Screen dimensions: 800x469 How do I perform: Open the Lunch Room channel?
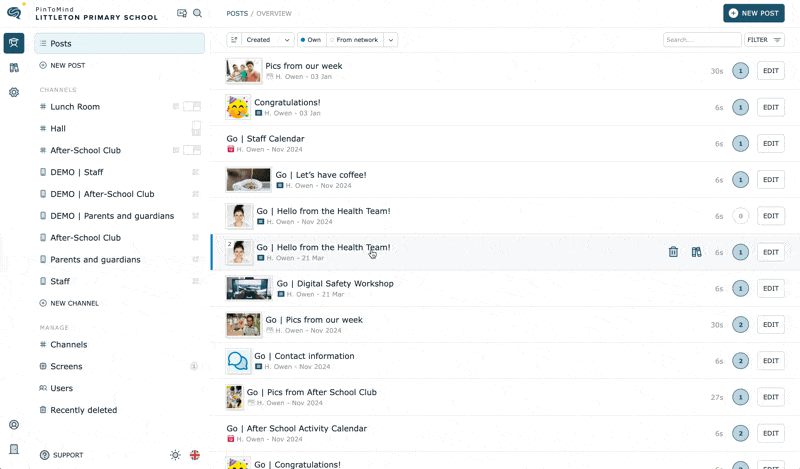pyautogui.click(x=75, y=107)
